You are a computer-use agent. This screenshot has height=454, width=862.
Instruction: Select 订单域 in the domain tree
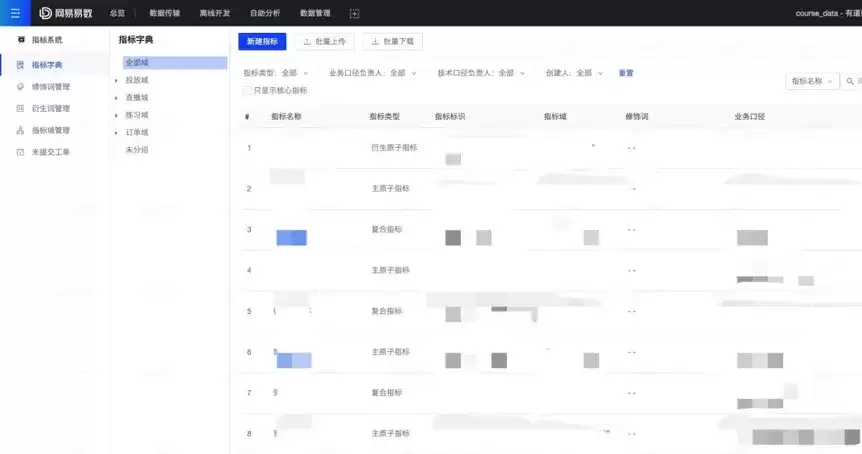tap(137, 132)
